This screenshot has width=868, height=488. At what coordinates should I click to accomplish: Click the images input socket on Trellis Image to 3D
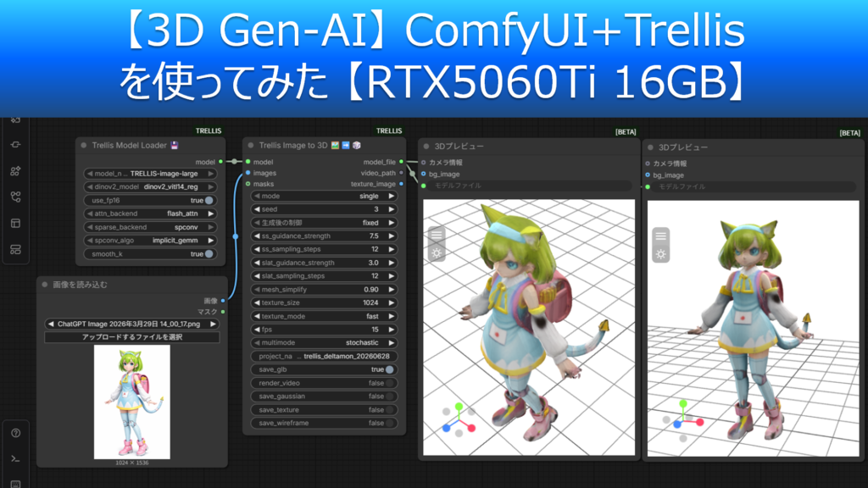coord(248,173)
